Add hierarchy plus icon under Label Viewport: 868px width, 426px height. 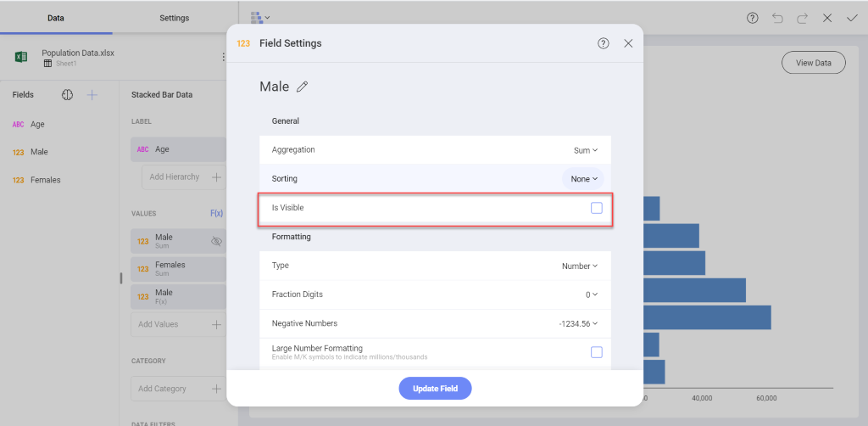coord(216,177)
